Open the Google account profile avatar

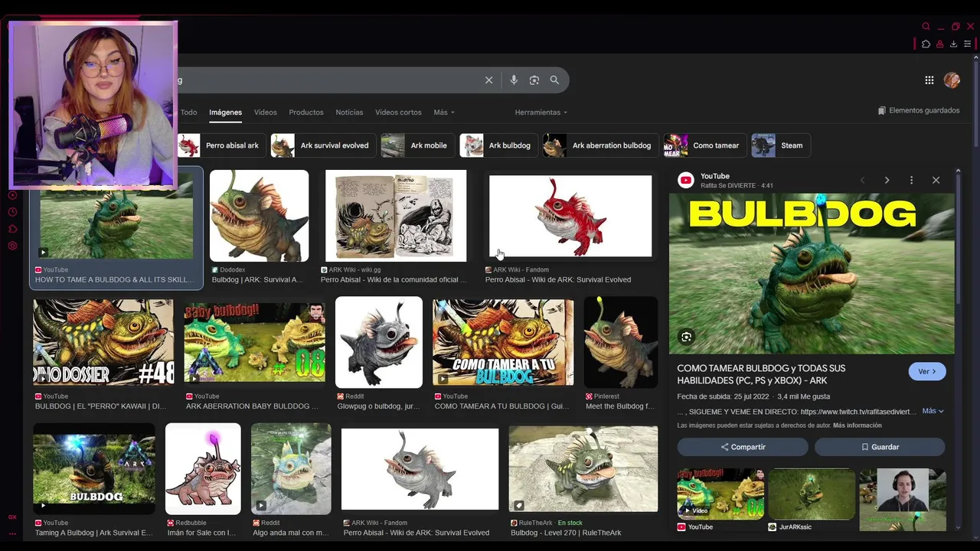pos(952,80)
